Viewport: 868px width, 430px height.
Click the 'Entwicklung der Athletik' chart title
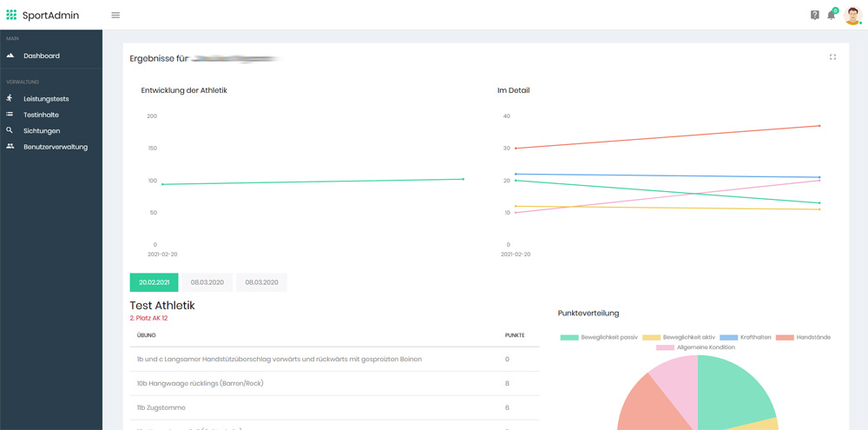[x=184, y=90]
